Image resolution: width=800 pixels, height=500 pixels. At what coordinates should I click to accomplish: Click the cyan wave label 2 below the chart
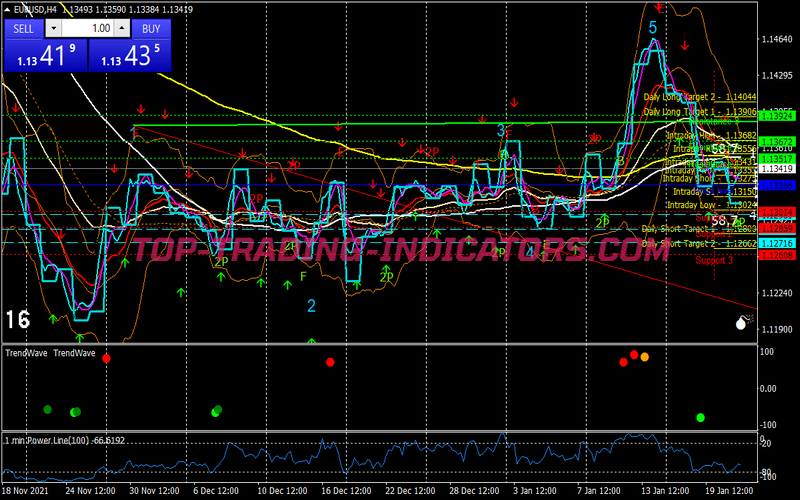312,305
